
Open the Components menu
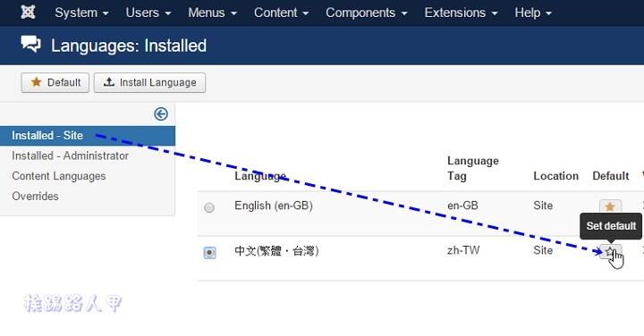[367, 13]
